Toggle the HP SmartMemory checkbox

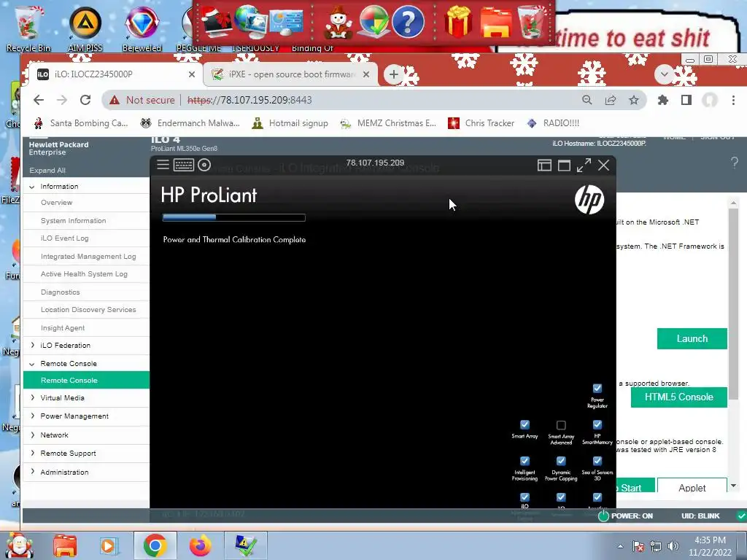[x=597, y=424]
